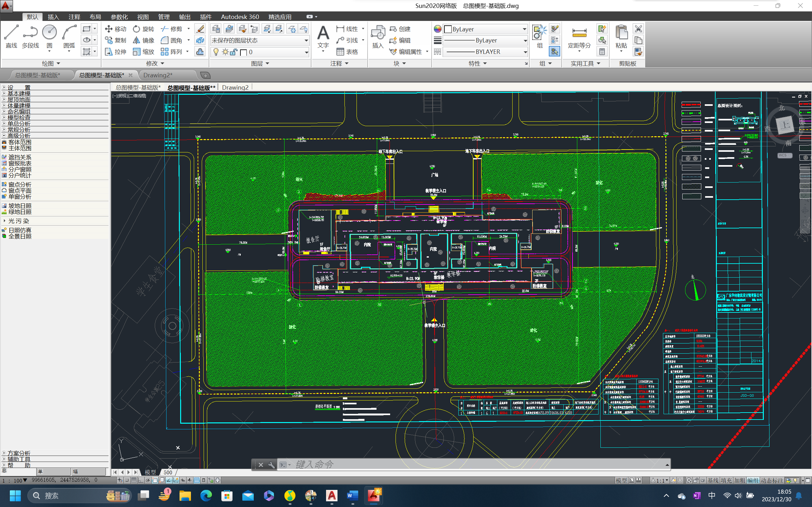The width and height of the screenshot is (812, 507).
Task: Expand the 基本建模 sidebar section
Action: 19,93
